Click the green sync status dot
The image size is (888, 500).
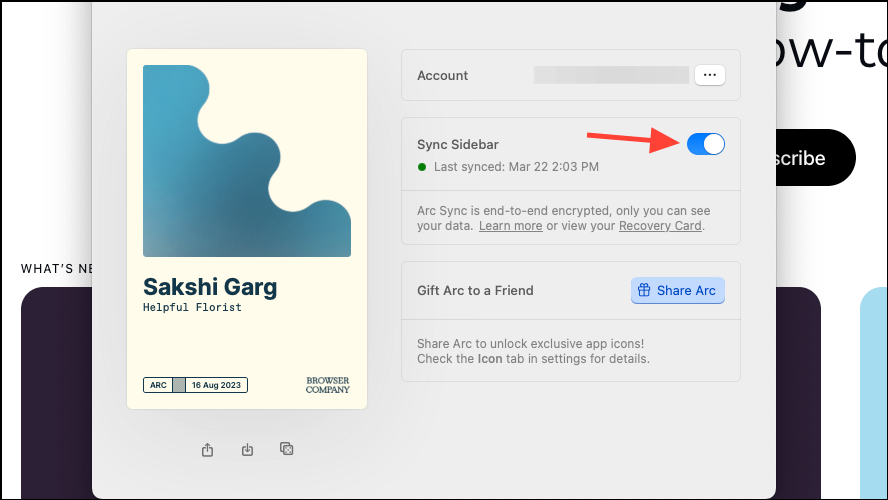pos(422,167)
